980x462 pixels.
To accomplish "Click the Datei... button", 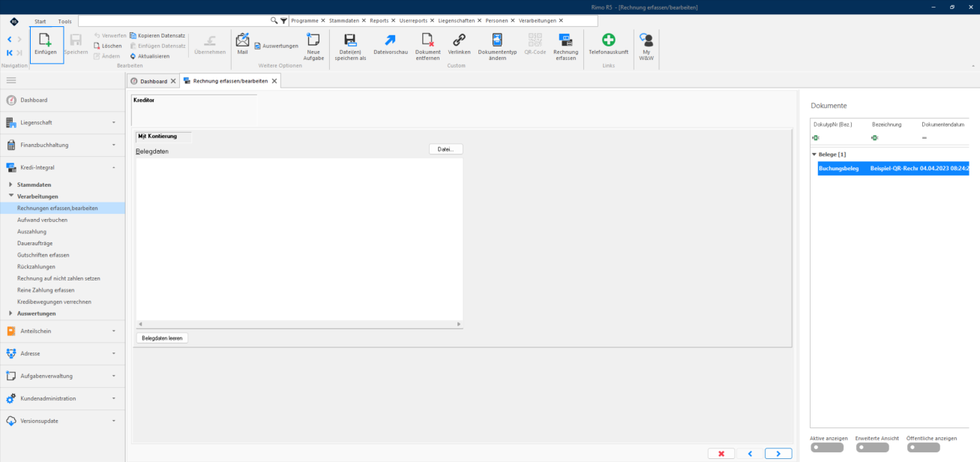I will tap(445, 149).
